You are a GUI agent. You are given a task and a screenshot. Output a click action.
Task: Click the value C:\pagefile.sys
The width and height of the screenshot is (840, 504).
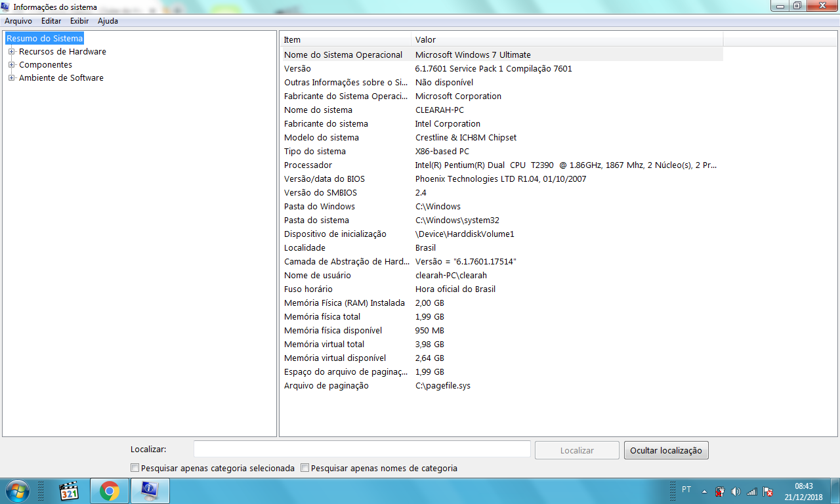[x=443, y=385]
